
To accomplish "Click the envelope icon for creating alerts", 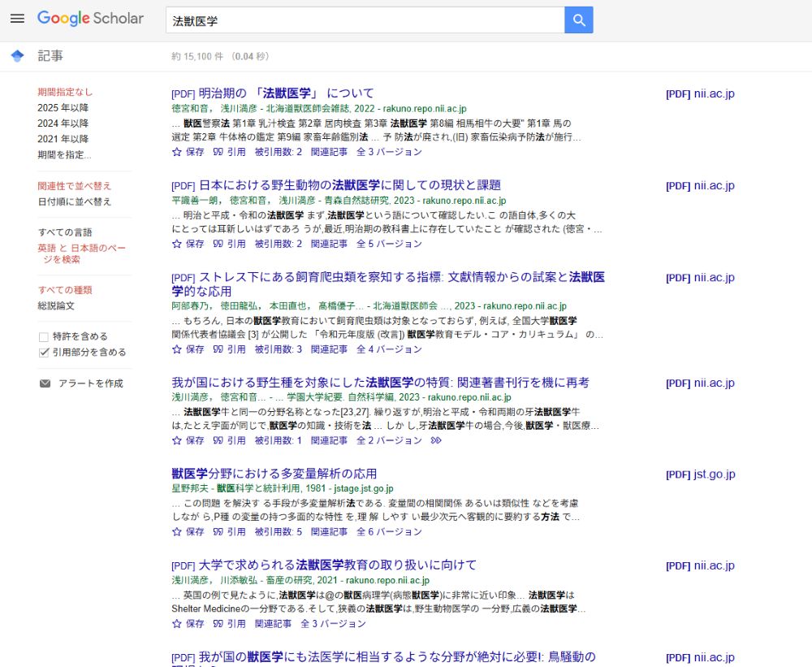I will point(45,383).
